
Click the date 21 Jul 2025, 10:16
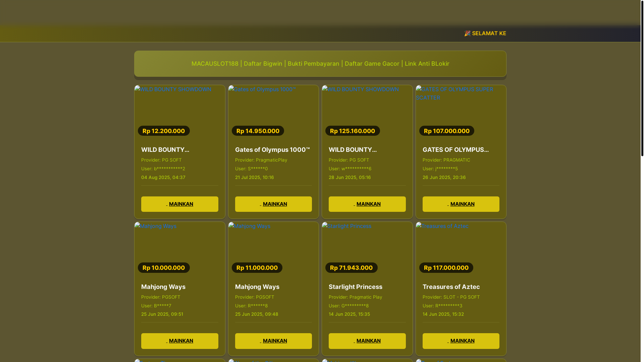(255, 178)
